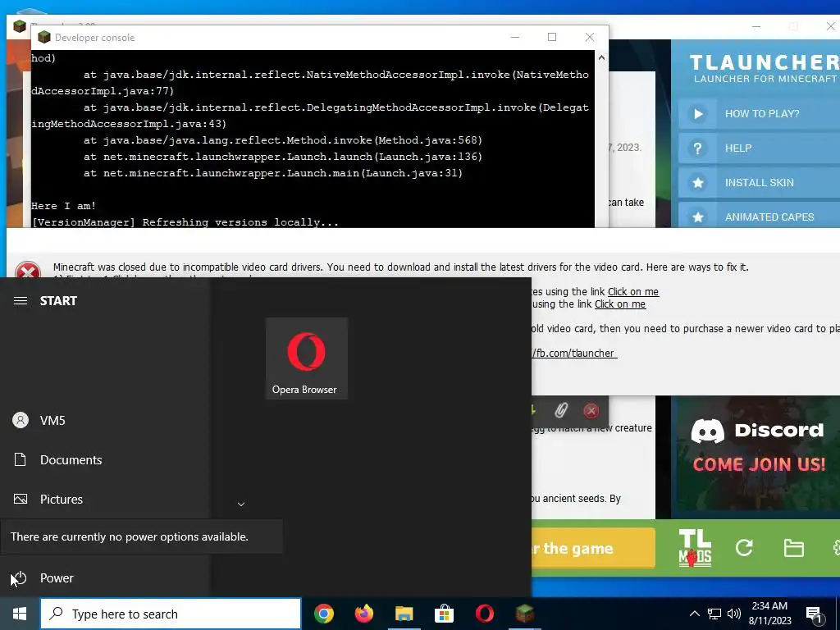The width and height of the screenshot is (840, 630).
Task: Launch Firefox from the taskbar
Action: [x=364, y=614]
